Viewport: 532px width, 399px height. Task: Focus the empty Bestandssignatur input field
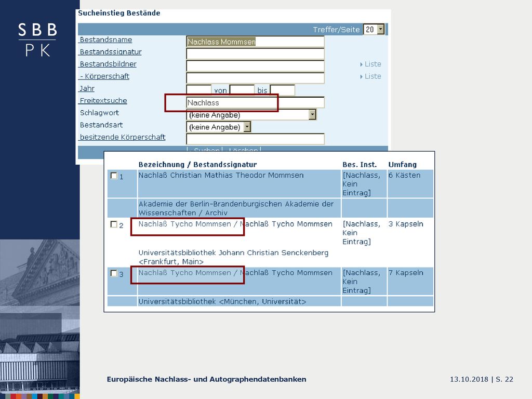click(255, 54)
